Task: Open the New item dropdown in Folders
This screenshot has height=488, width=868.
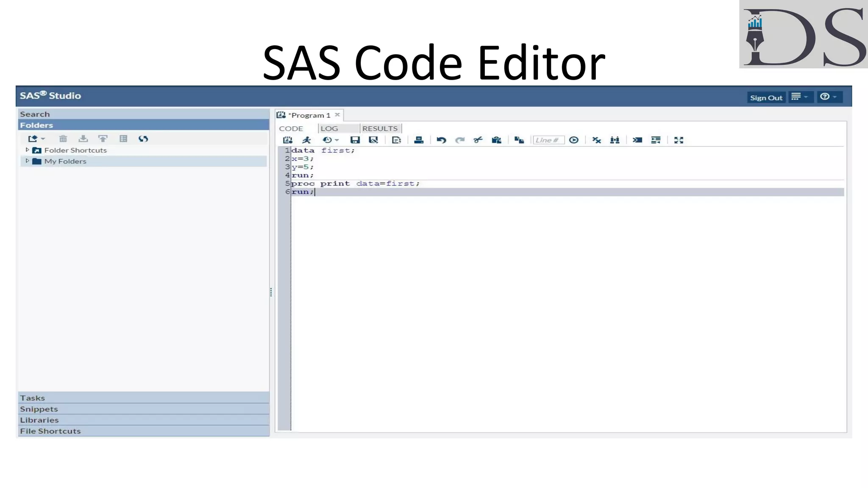Action: [x=43, y=139]
